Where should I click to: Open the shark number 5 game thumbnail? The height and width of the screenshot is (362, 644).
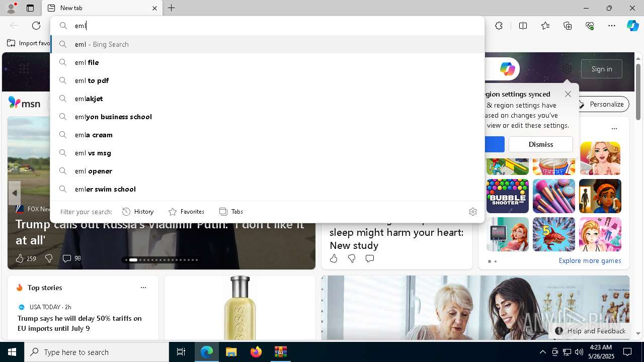pos(554,234)
